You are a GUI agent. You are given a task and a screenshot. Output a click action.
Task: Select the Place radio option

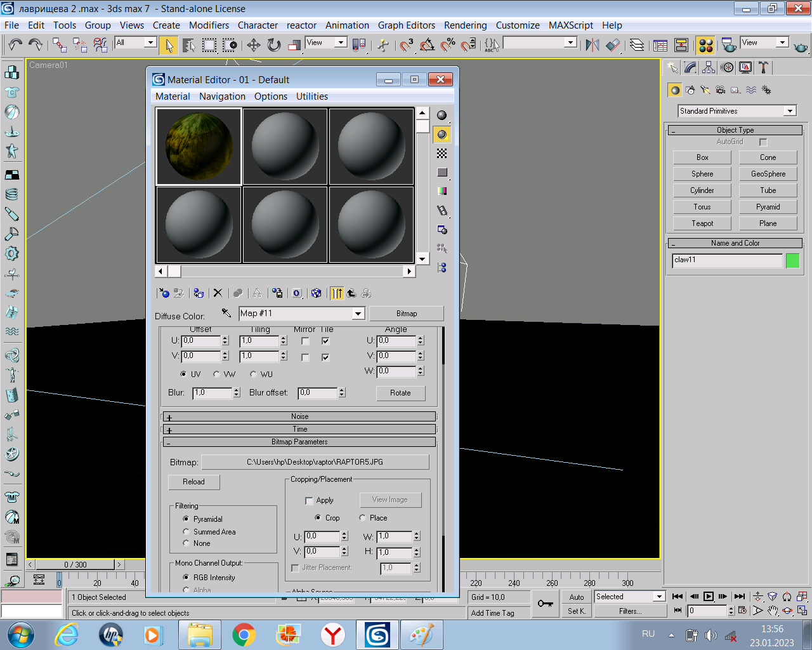(x=362, y=517)
